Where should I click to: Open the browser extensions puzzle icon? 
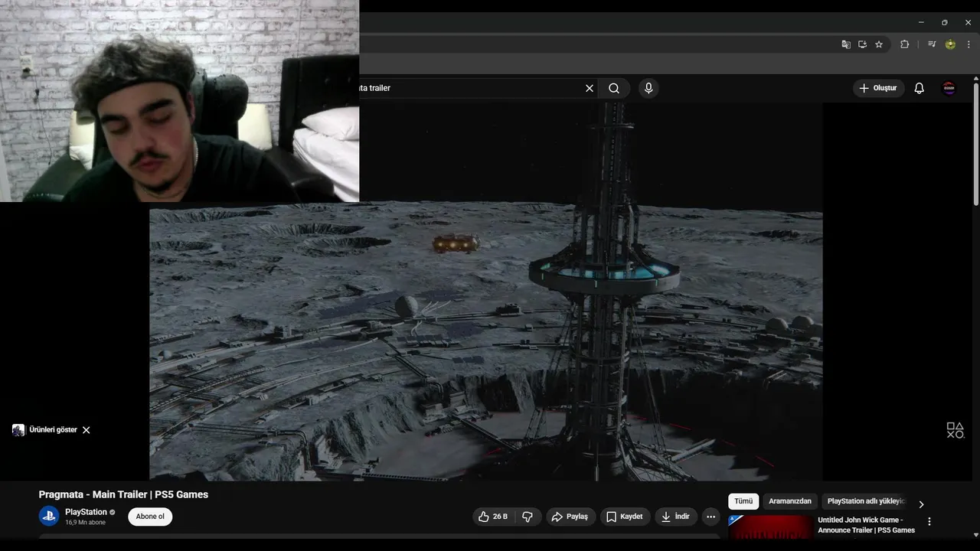[x=904, y=44]
